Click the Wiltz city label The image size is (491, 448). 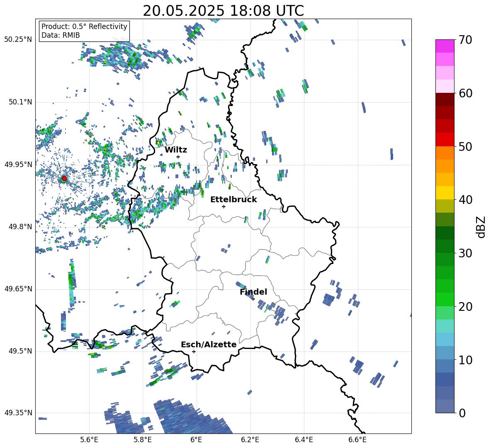coord(176,150)
